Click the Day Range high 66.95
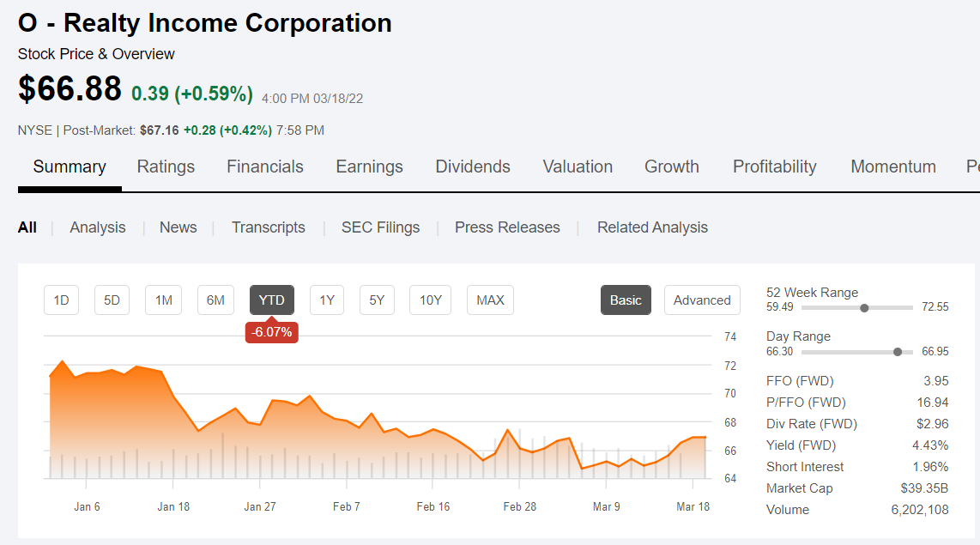The image size is (980, 545). coord(935,351)
